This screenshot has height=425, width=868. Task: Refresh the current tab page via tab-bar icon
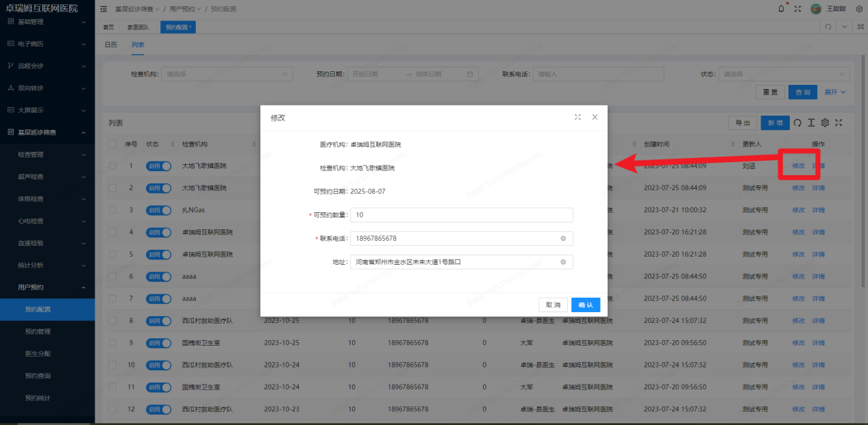[828, 27]
